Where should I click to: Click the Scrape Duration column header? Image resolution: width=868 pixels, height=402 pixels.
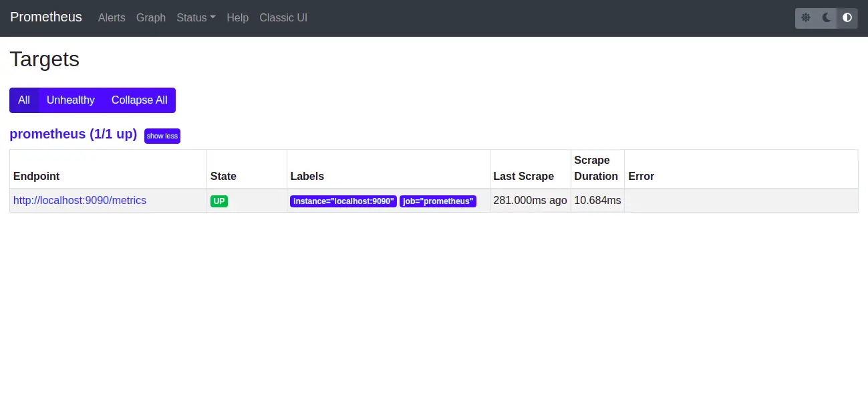pyautogui.click(x=597, y=169)
